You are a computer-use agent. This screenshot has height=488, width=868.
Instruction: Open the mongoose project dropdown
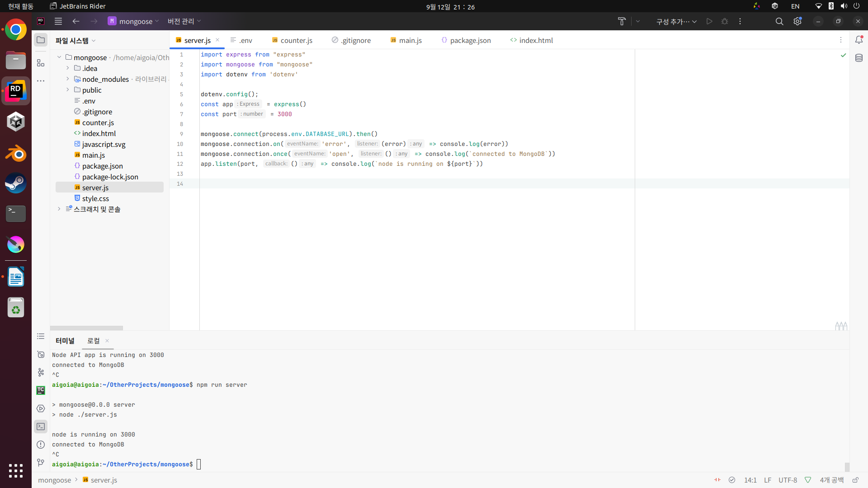click(x=133, y=21)
